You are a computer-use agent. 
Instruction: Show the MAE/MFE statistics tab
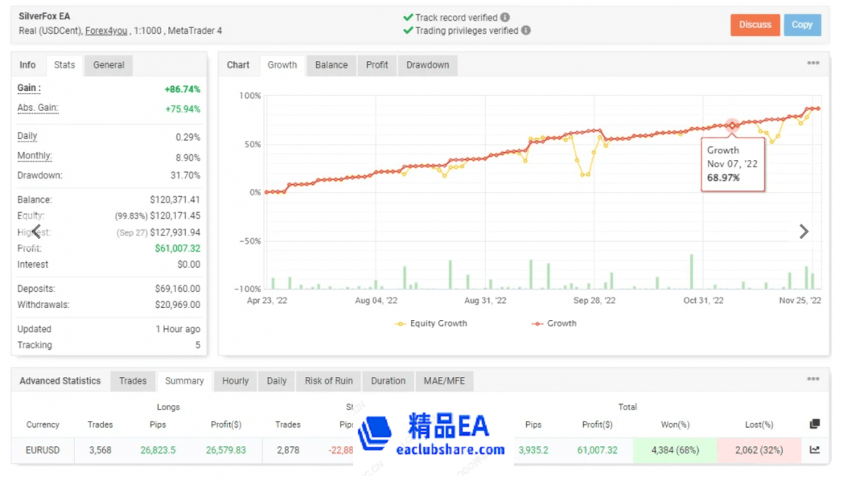pos(443,381)
